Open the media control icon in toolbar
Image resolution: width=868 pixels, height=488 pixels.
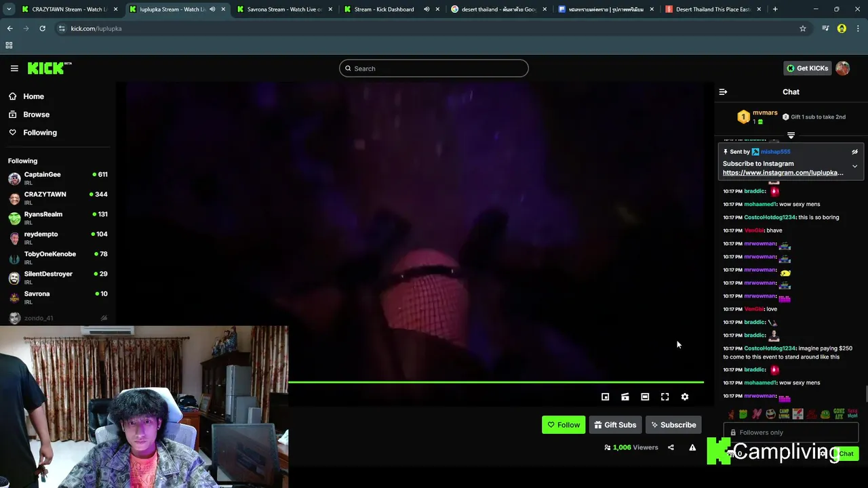tap(825, 28)
